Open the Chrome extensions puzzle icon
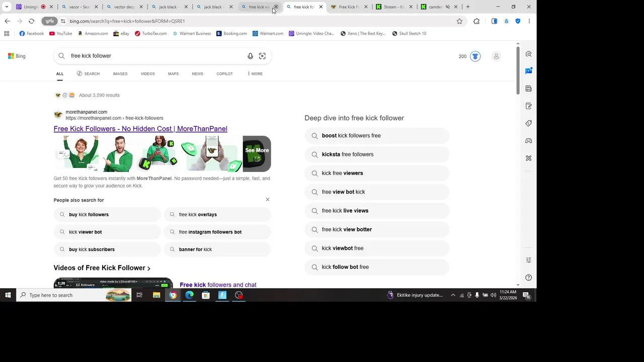The image size is (644, 362). coord(476,21)
